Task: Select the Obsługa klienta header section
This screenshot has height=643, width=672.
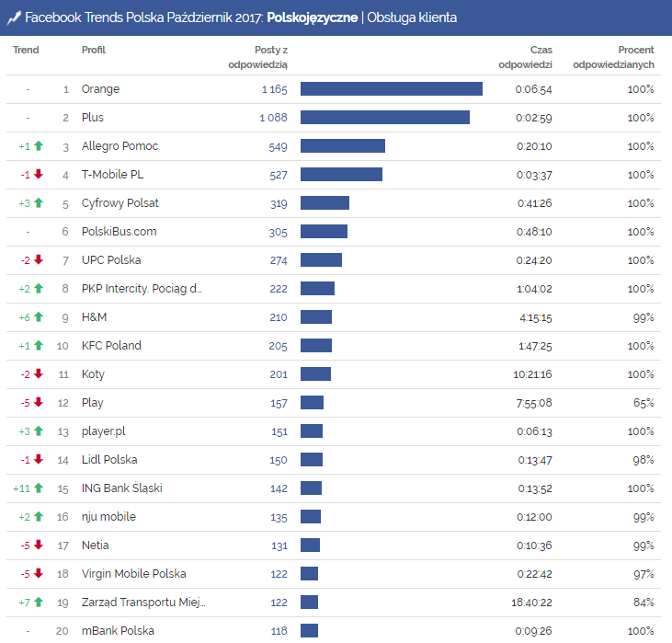Action: [x=411, y=17]
